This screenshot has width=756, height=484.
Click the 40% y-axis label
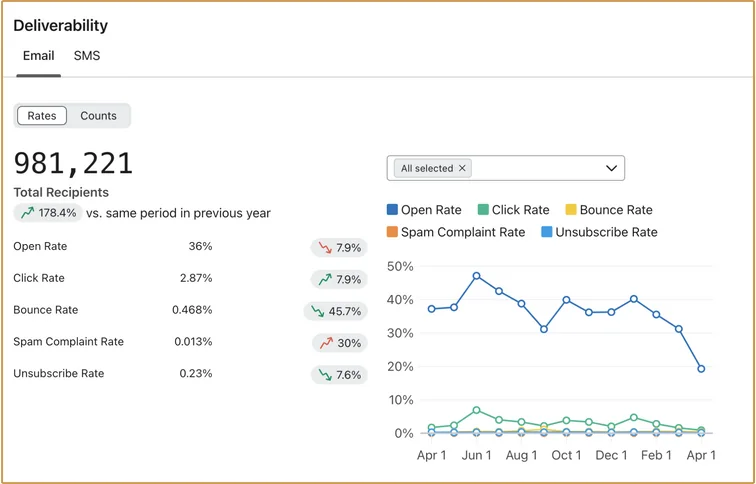tap(400, 299)
